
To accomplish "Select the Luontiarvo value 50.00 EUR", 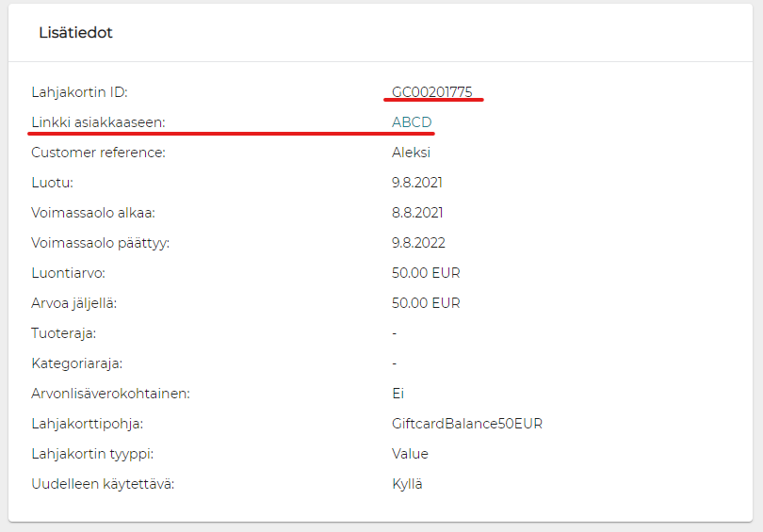I will [426, 273].
